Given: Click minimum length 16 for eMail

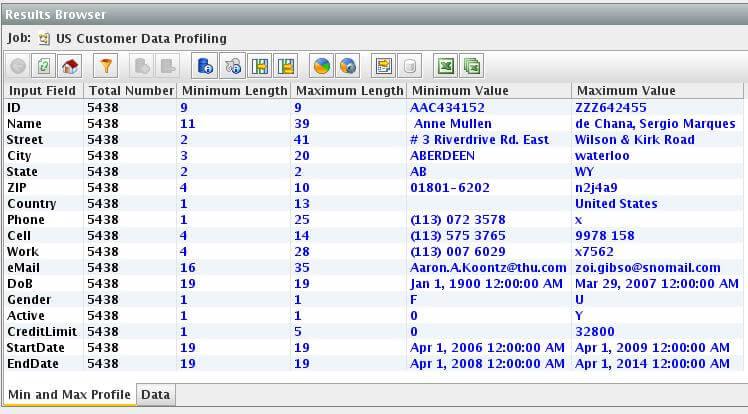Looking at the screenshot, I should [188, 268].
